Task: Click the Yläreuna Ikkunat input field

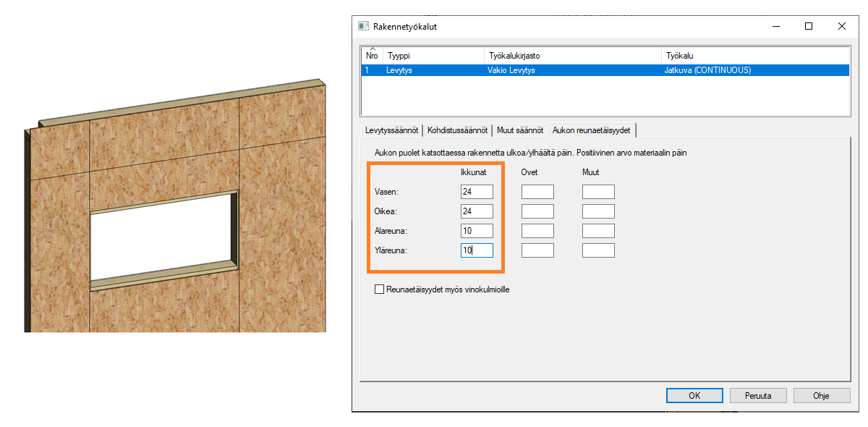Action: [x=477, y=250]
